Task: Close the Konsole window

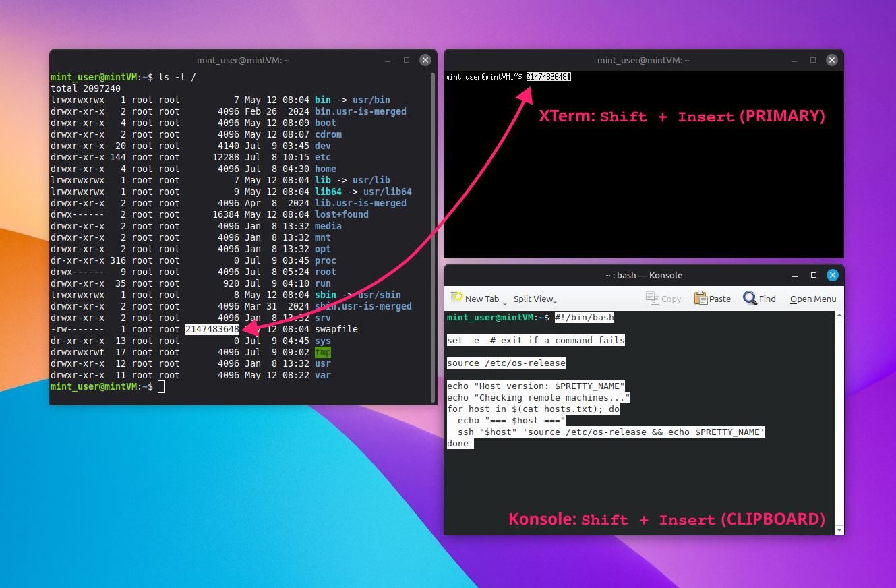Action: tap(833, 275)
